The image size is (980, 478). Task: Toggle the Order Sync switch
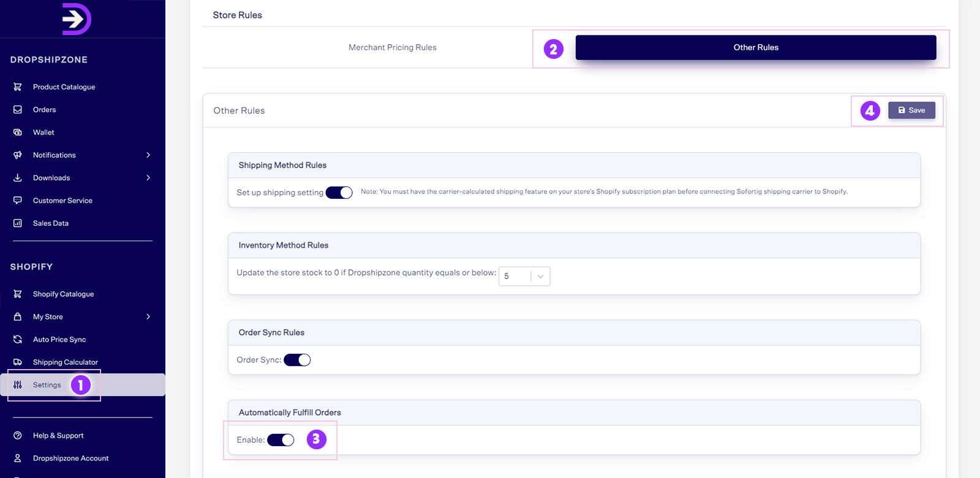pos(297,360)
